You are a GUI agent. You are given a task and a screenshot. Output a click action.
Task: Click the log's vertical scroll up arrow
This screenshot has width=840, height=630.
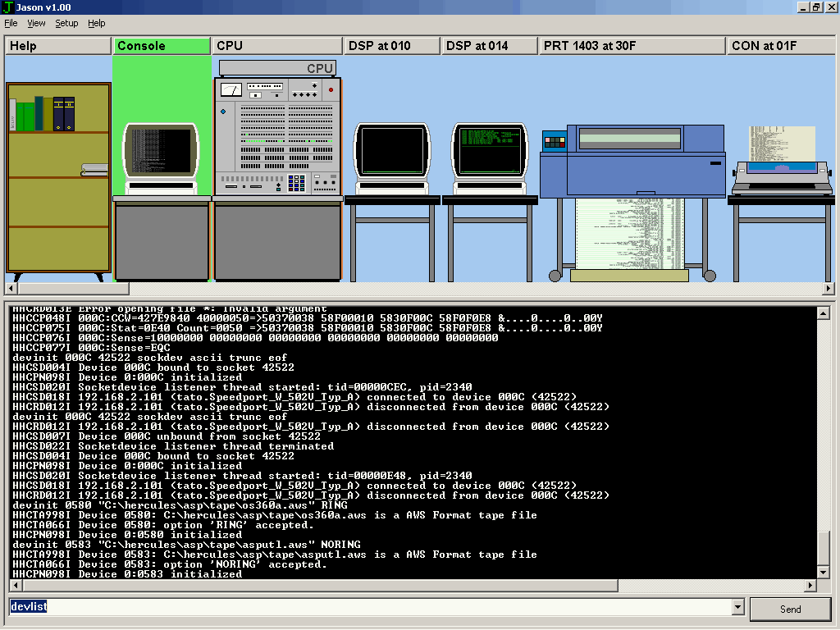pyautogui.click(x=824, y=310)
